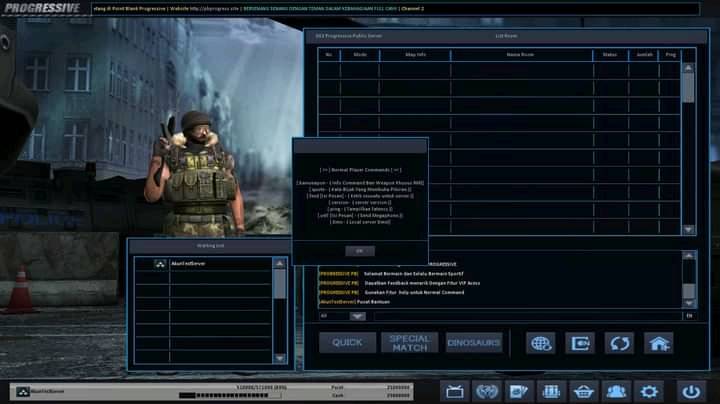Click chat log scrollbar up arrow
This screenshot has width=720, height=404.
689,256
